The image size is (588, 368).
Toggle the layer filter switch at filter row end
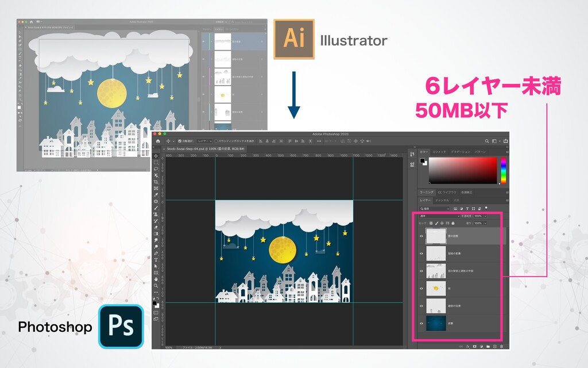[486, 208]
